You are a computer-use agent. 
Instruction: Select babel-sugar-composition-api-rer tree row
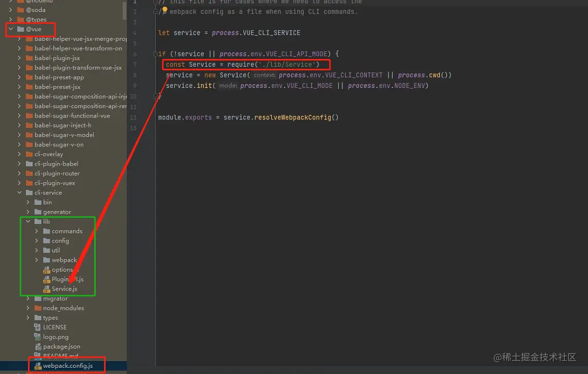point(63,106)
